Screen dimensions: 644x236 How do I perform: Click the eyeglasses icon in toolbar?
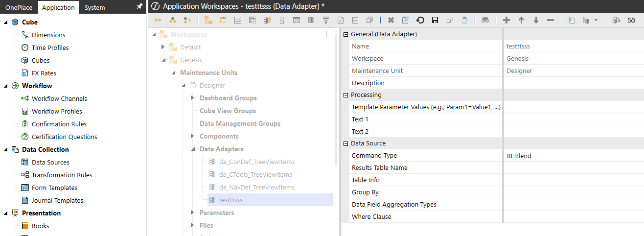click(631, 20)
